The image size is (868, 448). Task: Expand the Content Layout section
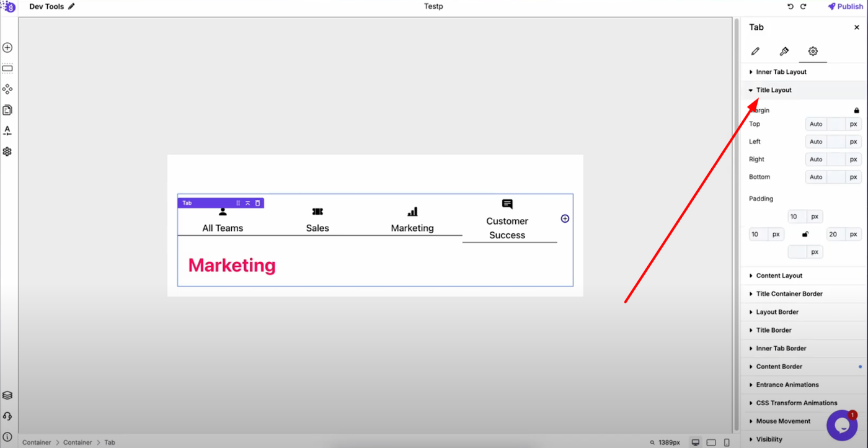[x=804, y=276]
